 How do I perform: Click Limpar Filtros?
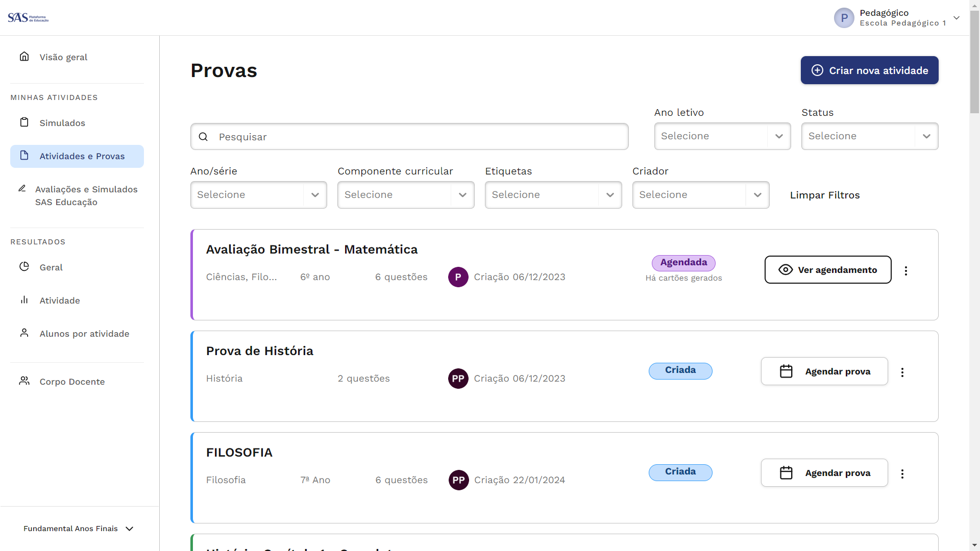(825, 195)
